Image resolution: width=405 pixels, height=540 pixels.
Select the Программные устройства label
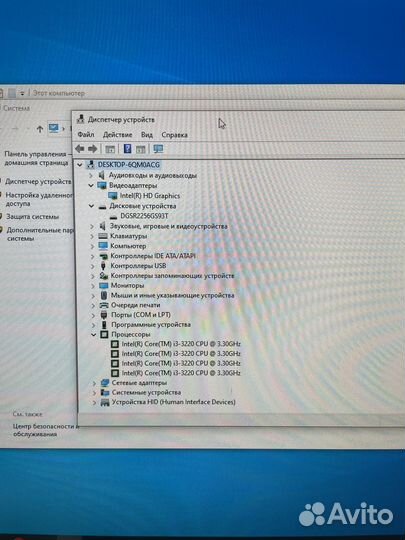(x=151, y=325)
